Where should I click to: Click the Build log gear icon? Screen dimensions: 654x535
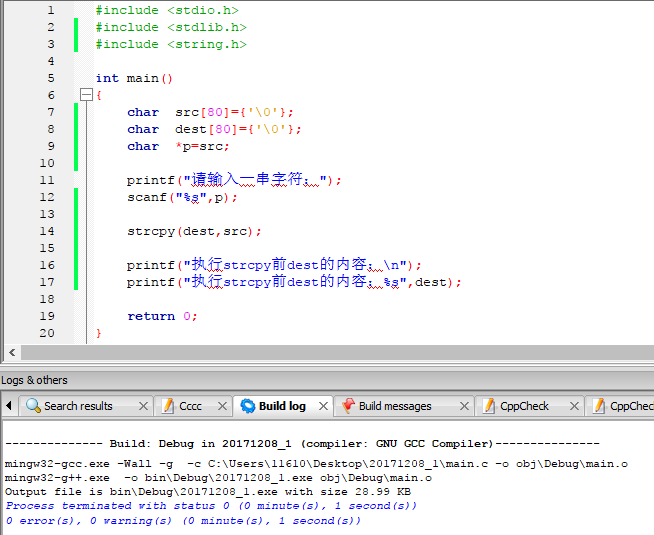(248, 406)
